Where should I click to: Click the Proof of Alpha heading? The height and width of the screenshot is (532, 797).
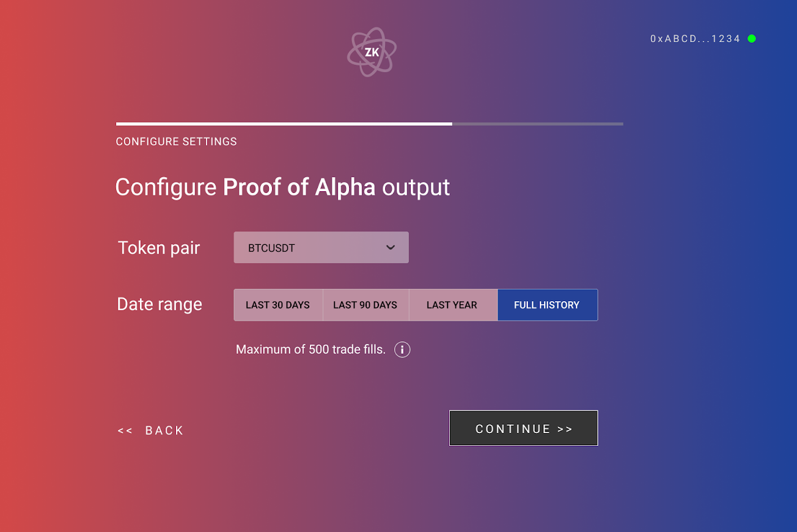[282, 187]
